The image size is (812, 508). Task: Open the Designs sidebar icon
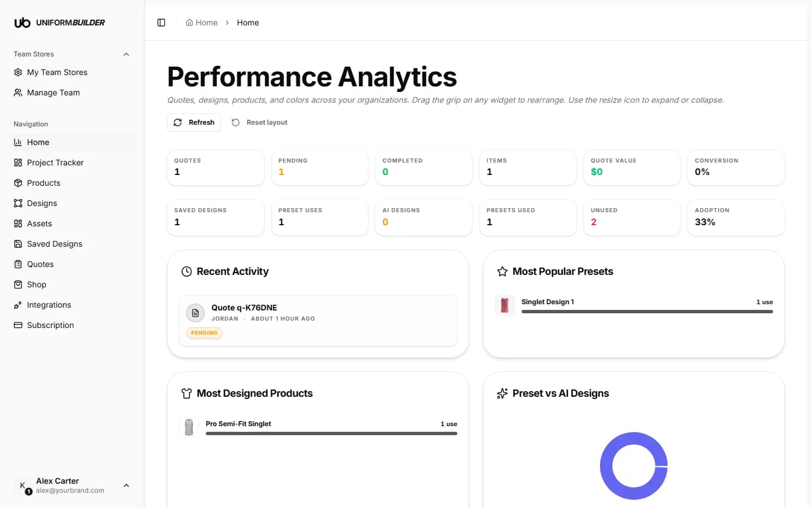pyautogui.click(x=18, y=203)
